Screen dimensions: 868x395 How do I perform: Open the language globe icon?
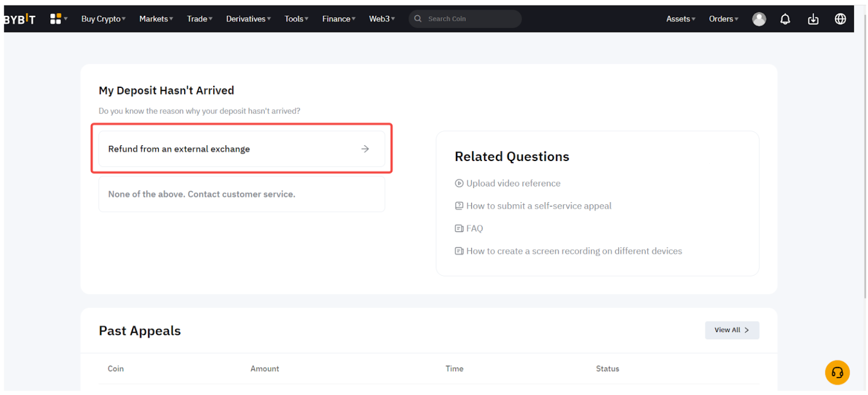(x=840, y=19)
